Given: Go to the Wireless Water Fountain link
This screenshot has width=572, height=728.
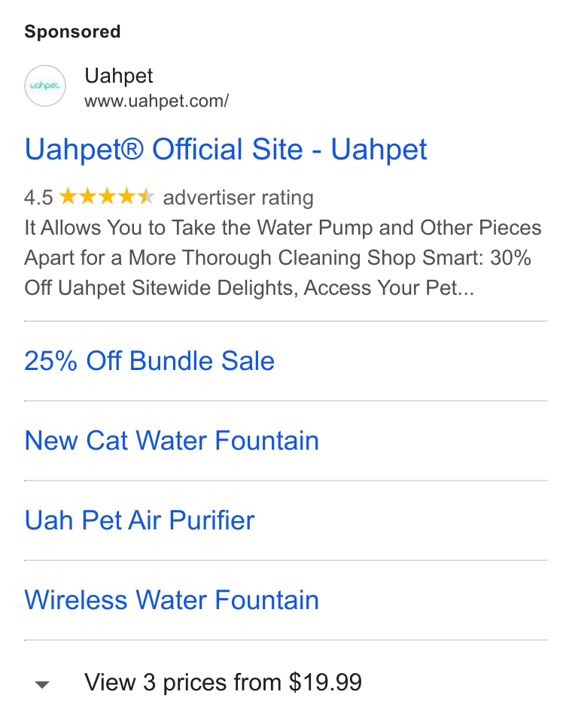Looking at the screenshot, I should pyautogui.click(x=172, y=600).
